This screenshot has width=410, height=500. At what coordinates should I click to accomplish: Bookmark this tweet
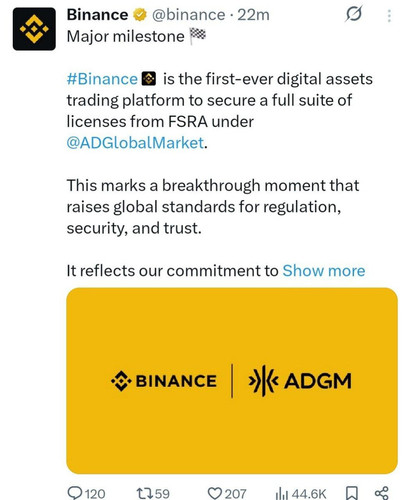point(352,493)
